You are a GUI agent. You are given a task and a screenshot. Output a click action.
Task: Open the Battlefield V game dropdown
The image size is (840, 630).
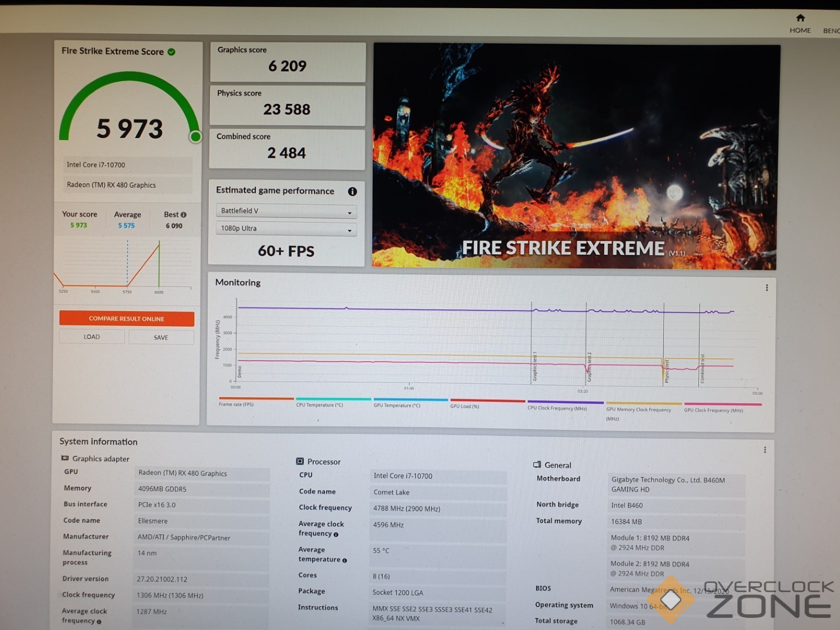coord(286,211)
